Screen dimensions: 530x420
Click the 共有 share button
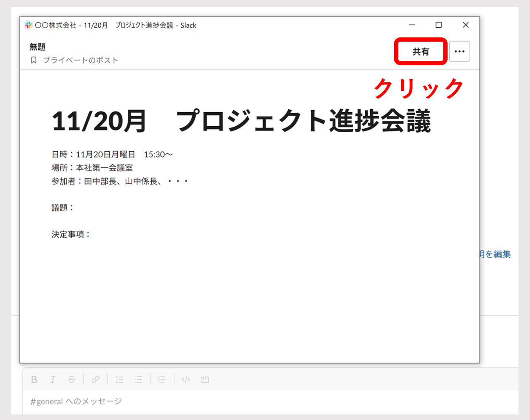pos(420,51)
